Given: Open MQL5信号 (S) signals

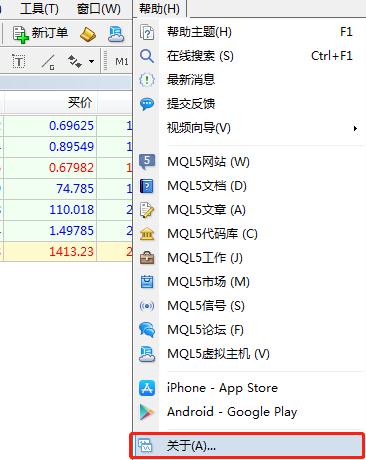Looking at the screenshot, I should [x=248, y=306].
